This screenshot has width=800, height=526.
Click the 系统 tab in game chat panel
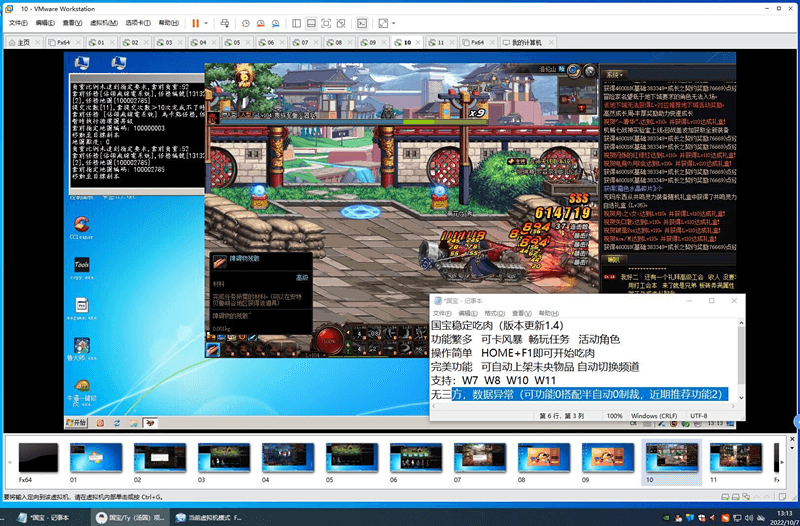pyautogui.click(x=614, y=74)
